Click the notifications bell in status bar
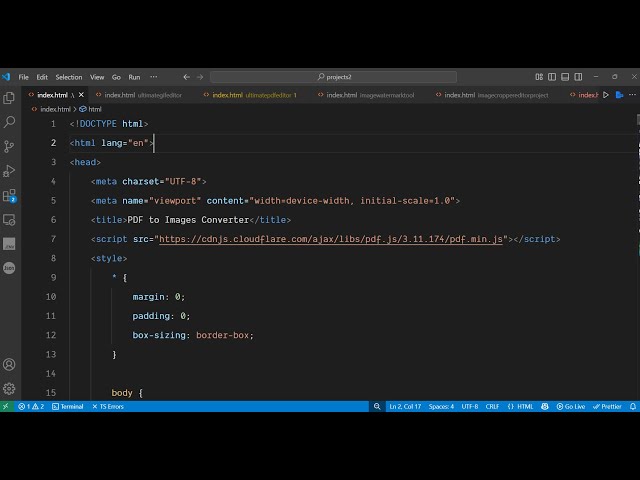 (x=633, y=407)
